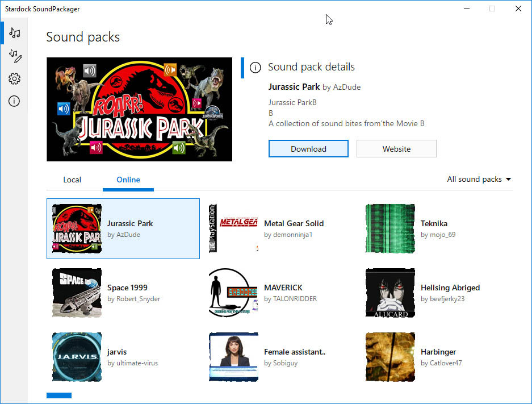Click the Female assistant.. title
The width and height of the screenshot is (532, 404).
[x=295, y=352]
